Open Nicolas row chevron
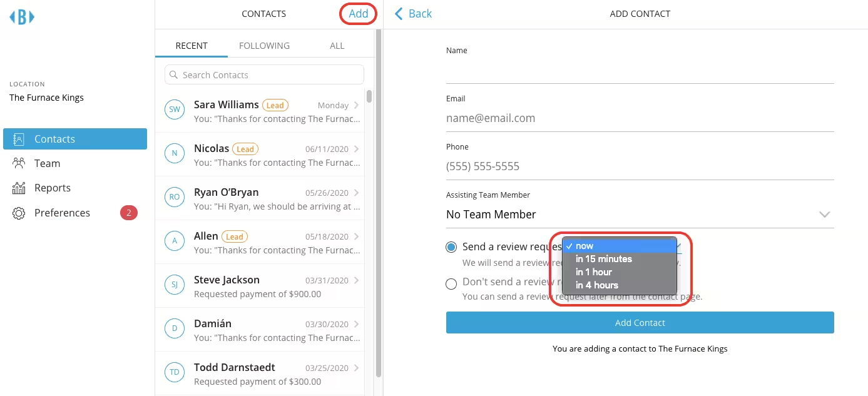The image size is (868, 396). [357, 149]
